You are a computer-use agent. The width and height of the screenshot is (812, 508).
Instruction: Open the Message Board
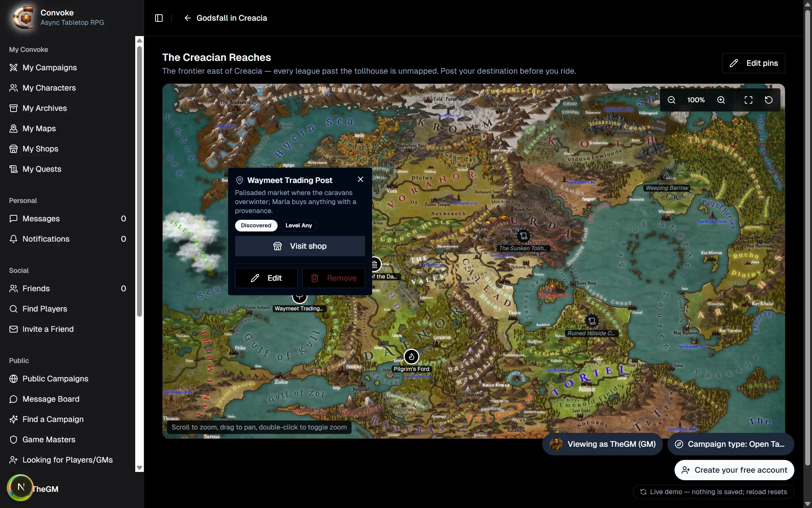pos(68,399)
